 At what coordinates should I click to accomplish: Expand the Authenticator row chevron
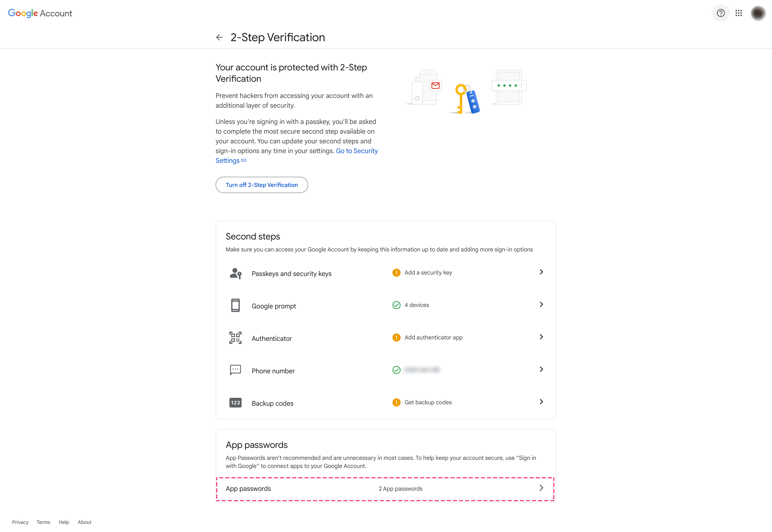coord(541,337)
